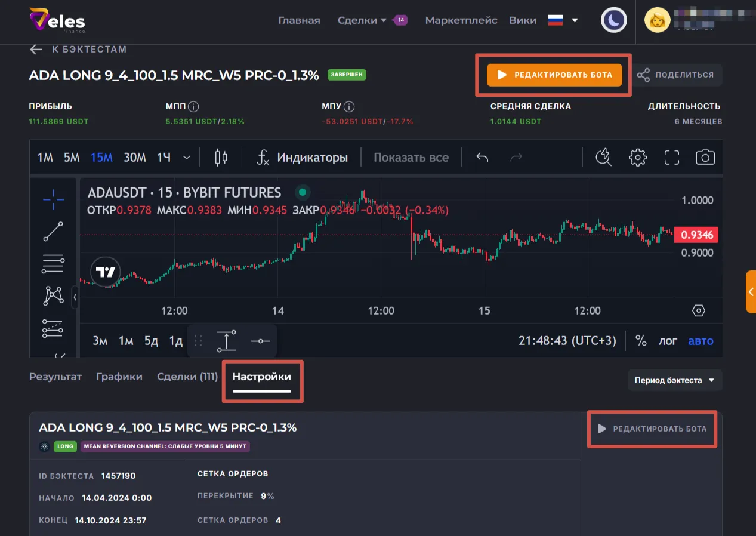Toggle лог logarithmic scale
The height and width of the screenshot is (536, 756).
click(x=668, y=341)
